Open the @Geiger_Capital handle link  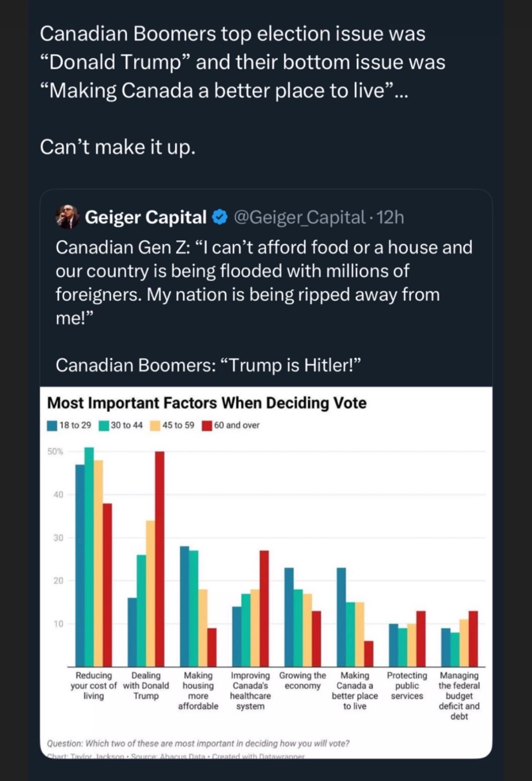(299, 217)
